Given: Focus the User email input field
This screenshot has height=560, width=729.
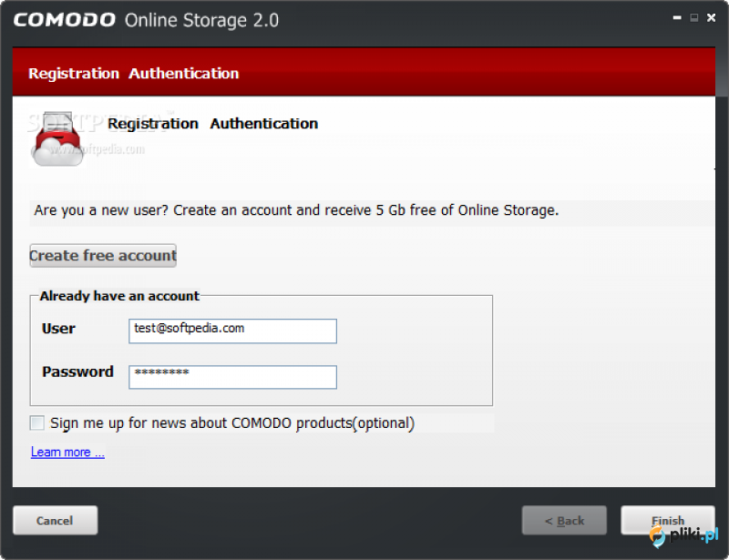Looking at the screenshot, I should click(233, 331).
